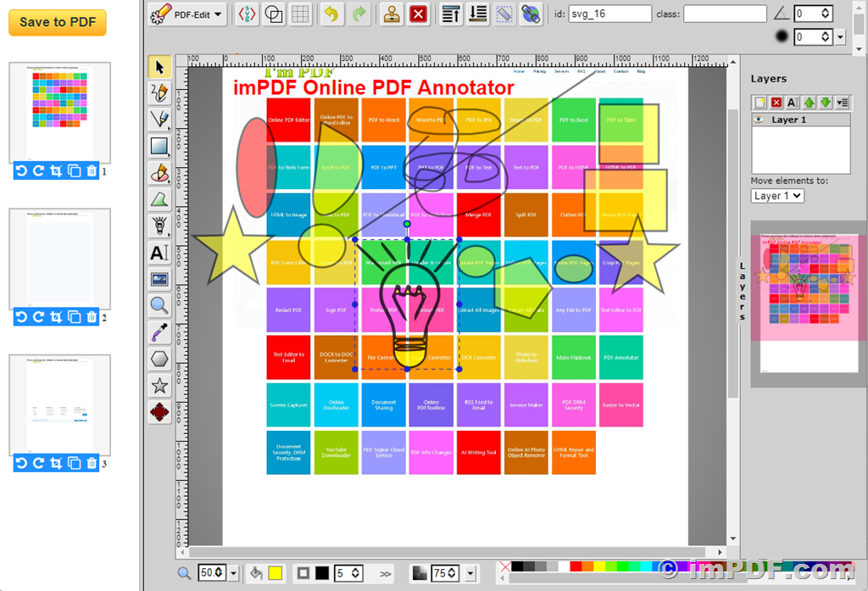
Task: Click the id field containing svg_16
Action: coord(609,14)
